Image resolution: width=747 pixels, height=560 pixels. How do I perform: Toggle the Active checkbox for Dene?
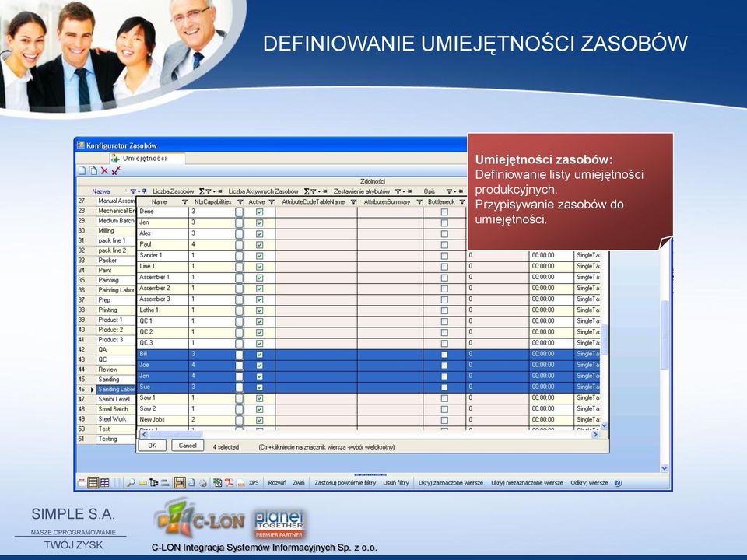tap(260, 212)
